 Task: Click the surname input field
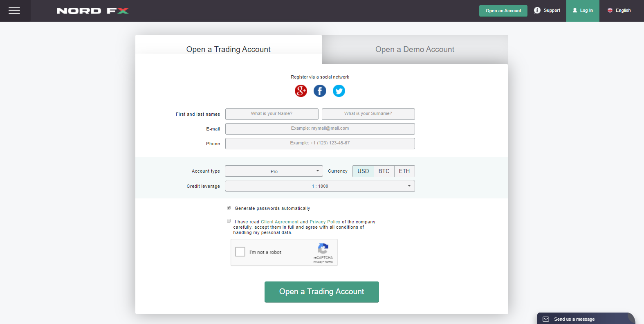tap(368, 114)
